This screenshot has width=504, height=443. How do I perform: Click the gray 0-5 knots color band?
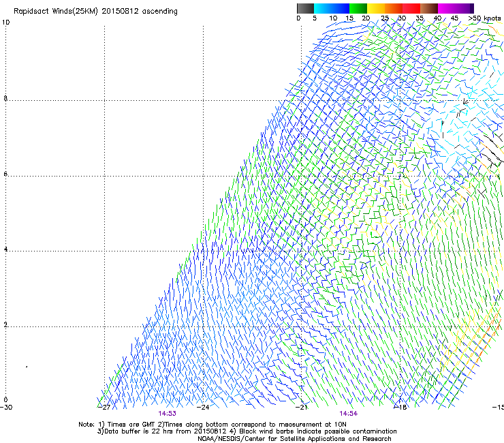pyautogui.click(x=305, y=8)
